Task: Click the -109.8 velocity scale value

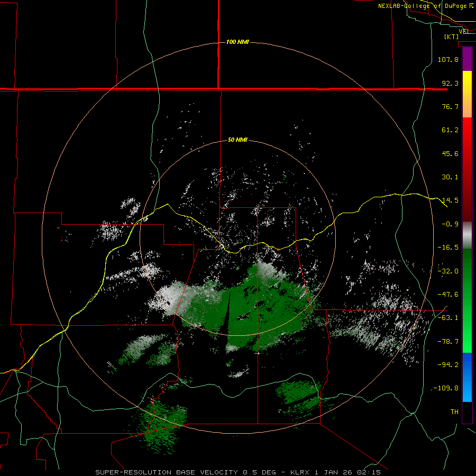Action: (x=446, y=388)
